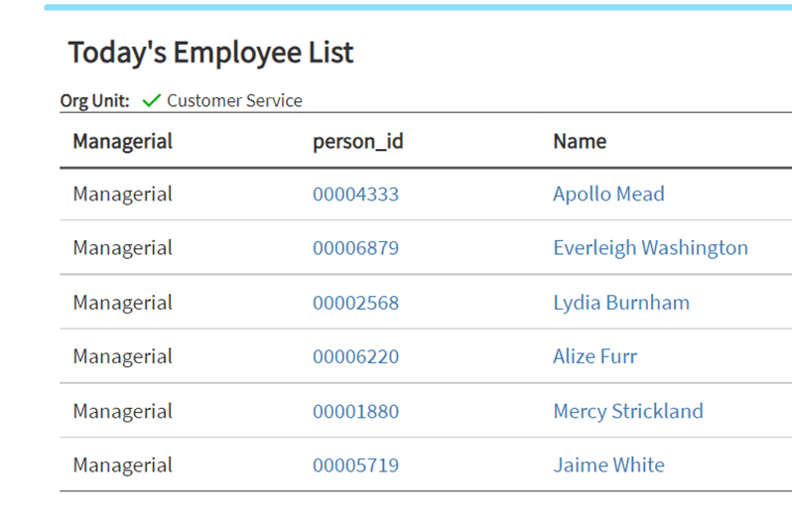Viewport: 792px width, 532px height.
Task: Open person ID 00001880 link
Action: tap(355, 411)
